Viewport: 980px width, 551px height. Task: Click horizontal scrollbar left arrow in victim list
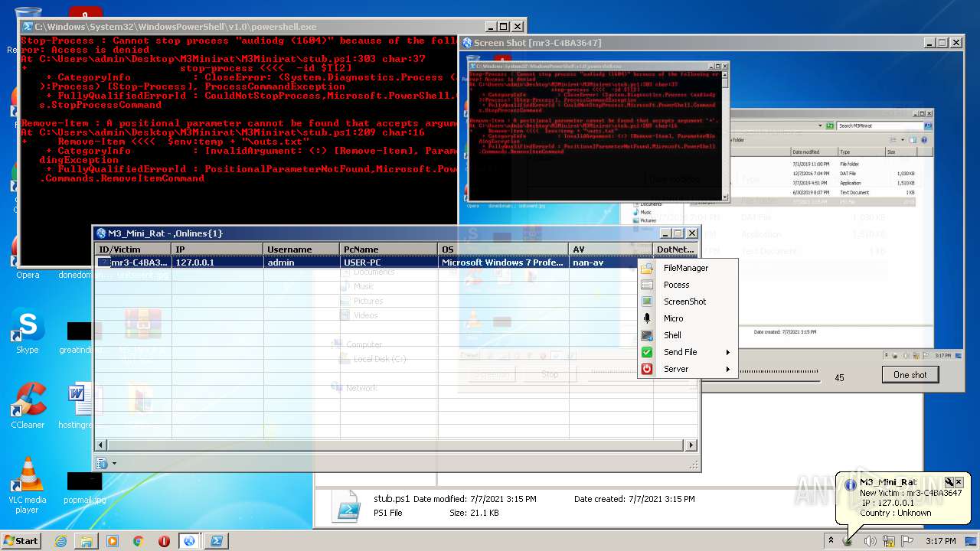(101, 445)
